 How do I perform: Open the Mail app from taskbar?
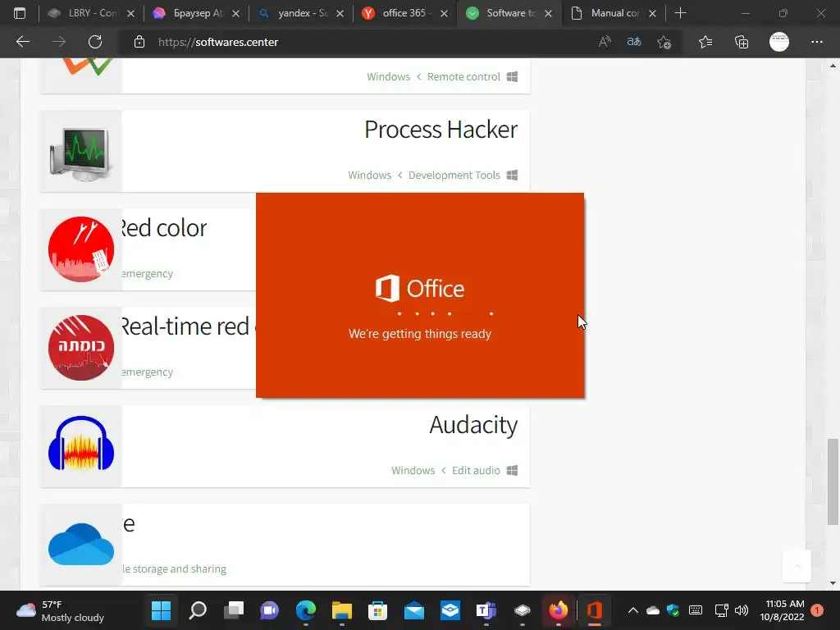414,610
